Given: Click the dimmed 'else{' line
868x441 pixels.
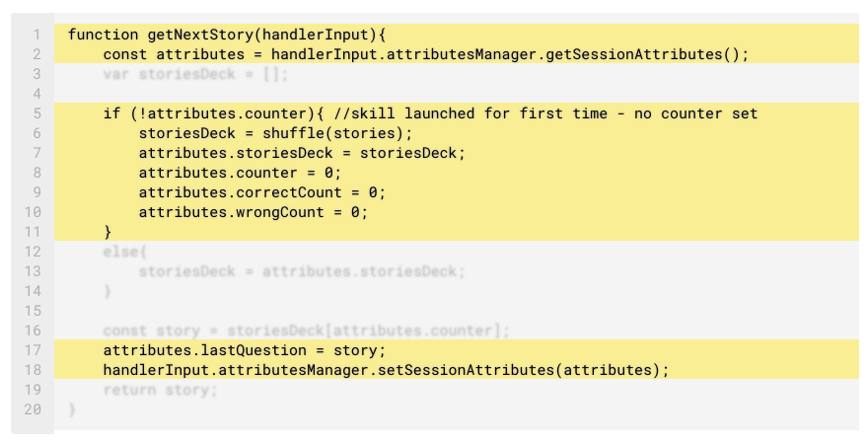Looking at the screenshot, I should [x=120, y=252].
